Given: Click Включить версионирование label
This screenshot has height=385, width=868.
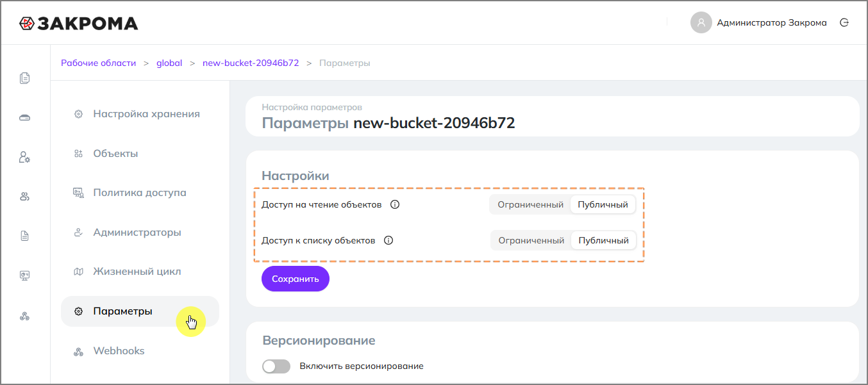Looking at the screenshot, I should [x=362, y=366].
